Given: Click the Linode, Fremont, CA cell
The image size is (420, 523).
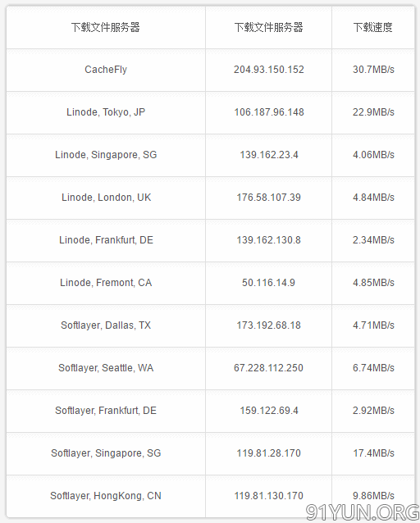Looking at the screenshot, I should point(106,283).
